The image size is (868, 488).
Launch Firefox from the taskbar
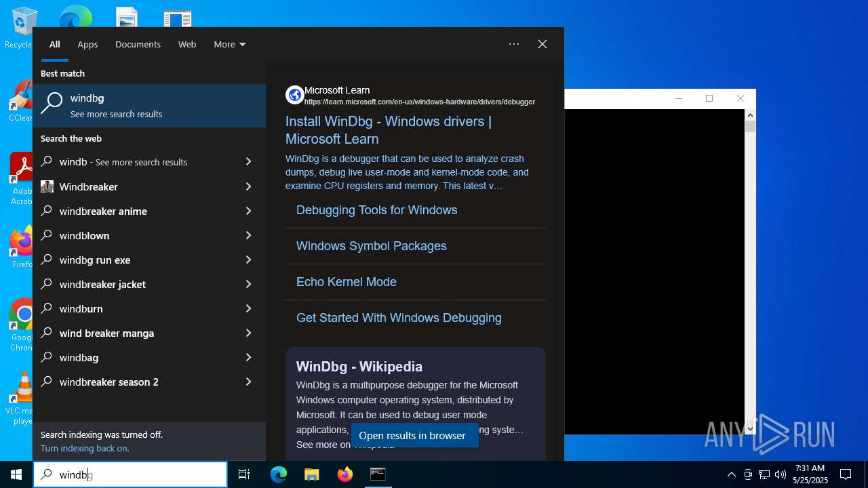coord(345,474)
